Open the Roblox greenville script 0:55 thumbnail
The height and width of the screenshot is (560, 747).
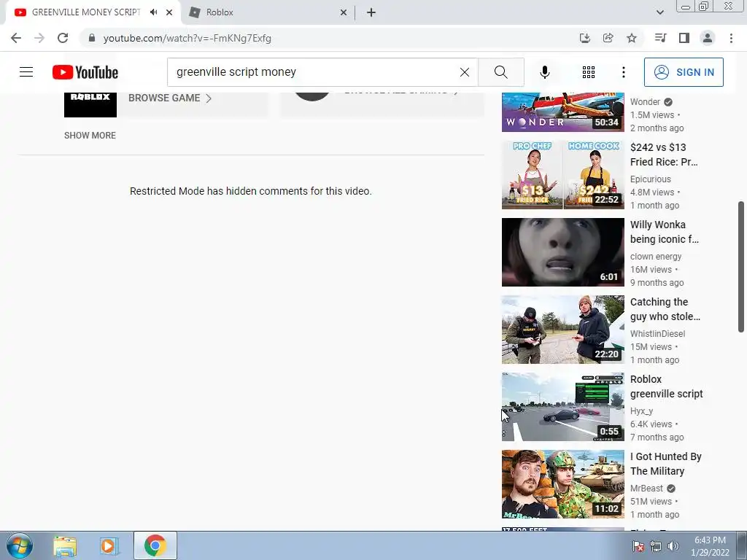tap(562, 407)
